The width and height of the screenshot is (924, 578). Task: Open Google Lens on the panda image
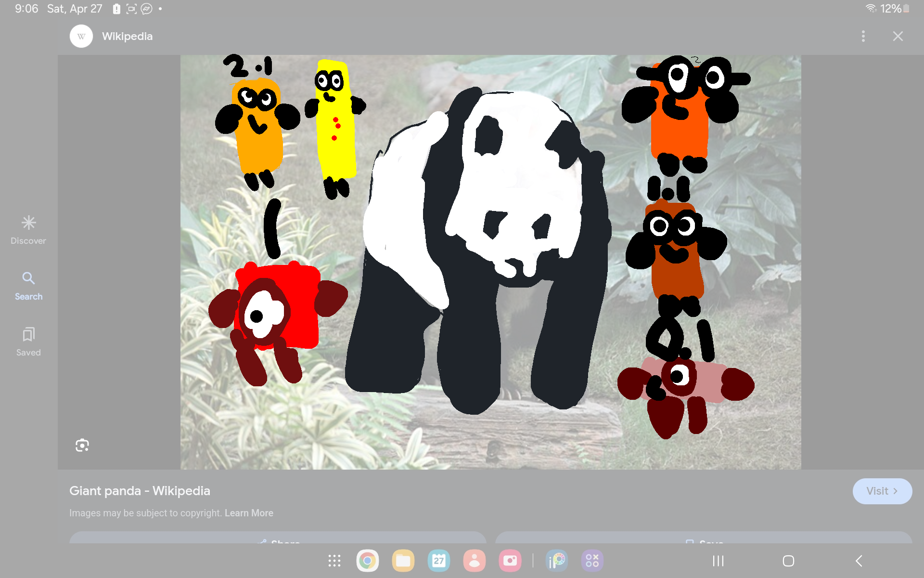pyautogui.click(x=82, y=445)
